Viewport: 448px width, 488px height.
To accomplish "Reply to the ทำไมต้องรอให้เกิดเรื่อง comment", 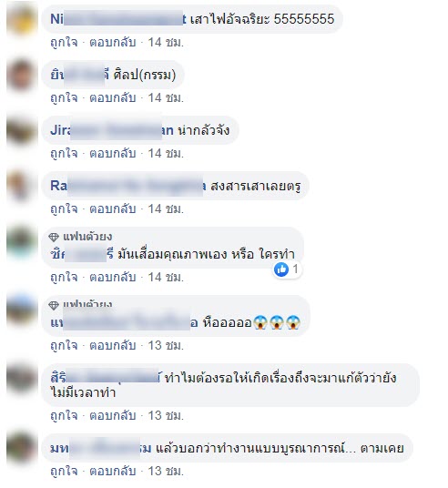I will [x=113, y=415].
